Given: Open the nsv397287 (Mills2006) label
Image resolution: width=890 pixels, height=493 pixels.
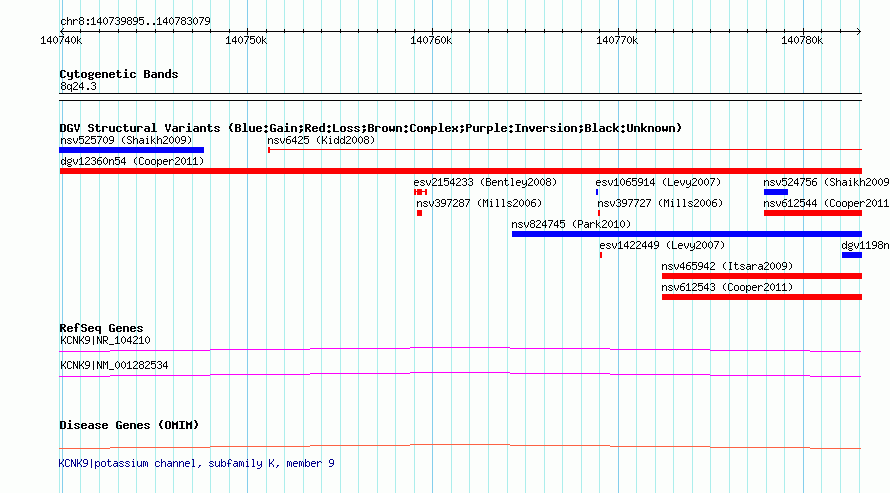Looking at the screenshot, I should coord(479,203).
